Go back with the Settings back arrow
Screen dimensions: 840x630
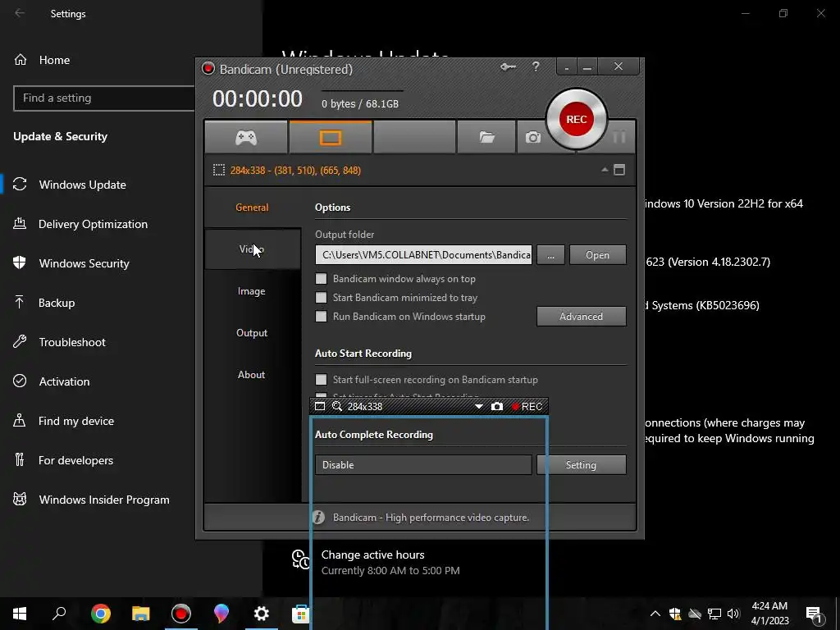tap(20, 13)
